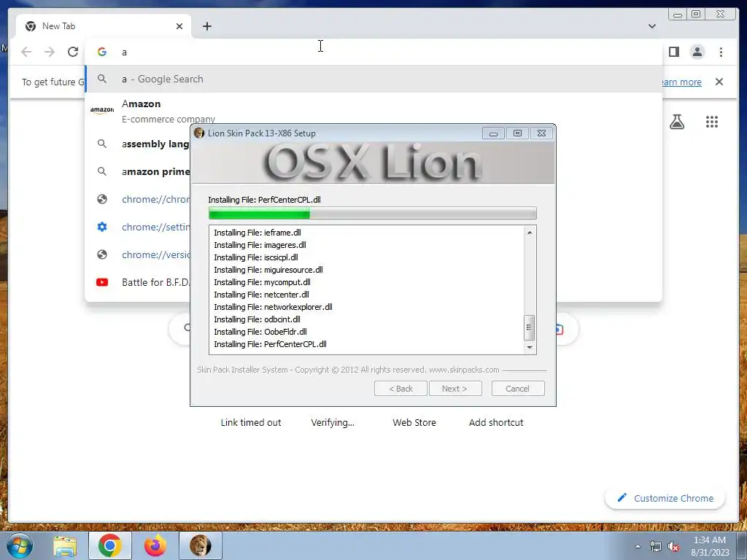The width and height of the screenshot is (747, 560).
Task: Click the Lion setup taskbar icon
Action: click(201, 545)
